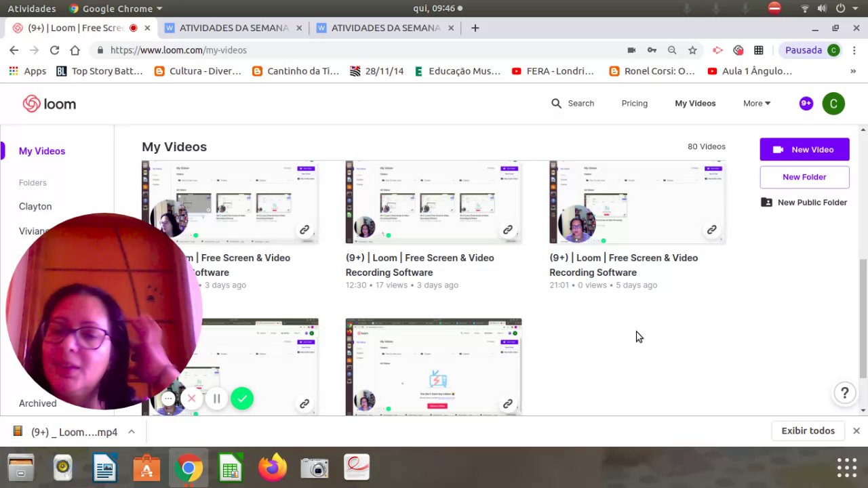Click the grid extension icon in Chrome toolbar
The image size is (868, 488).
759,50
